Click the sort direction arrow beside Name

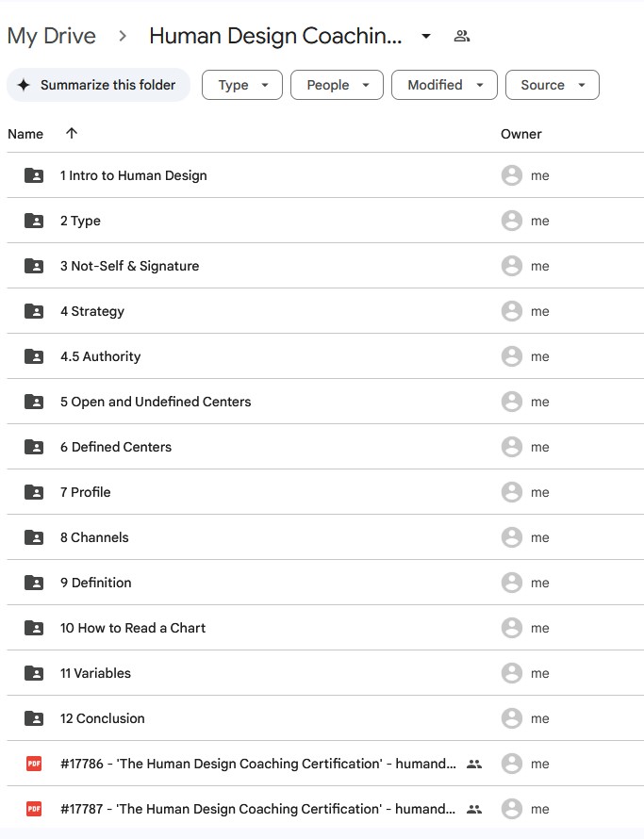pos(72,134)
